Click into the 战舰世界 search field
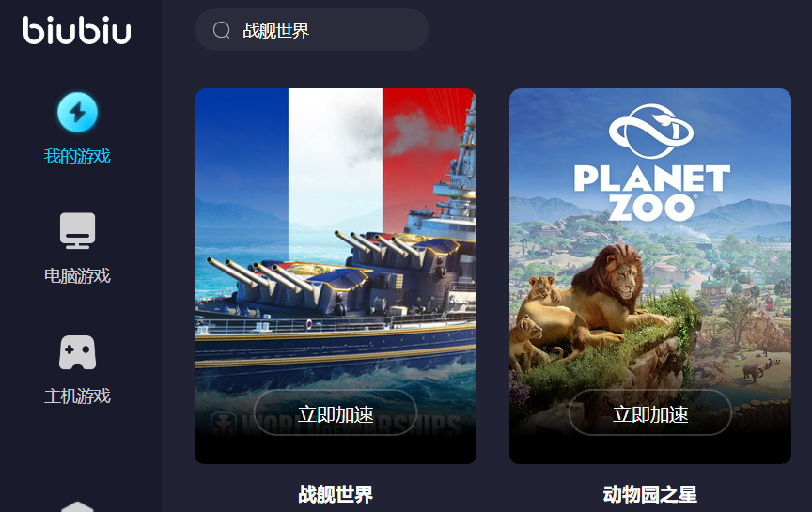 [x=312, y=30]
